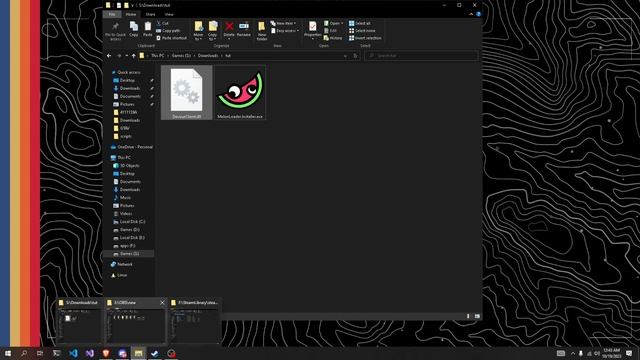Image resolution: width=640 pixels, height=360 pixels.
Task: Open Games (S:) drive in the sidebar
Action: [129, 254]
